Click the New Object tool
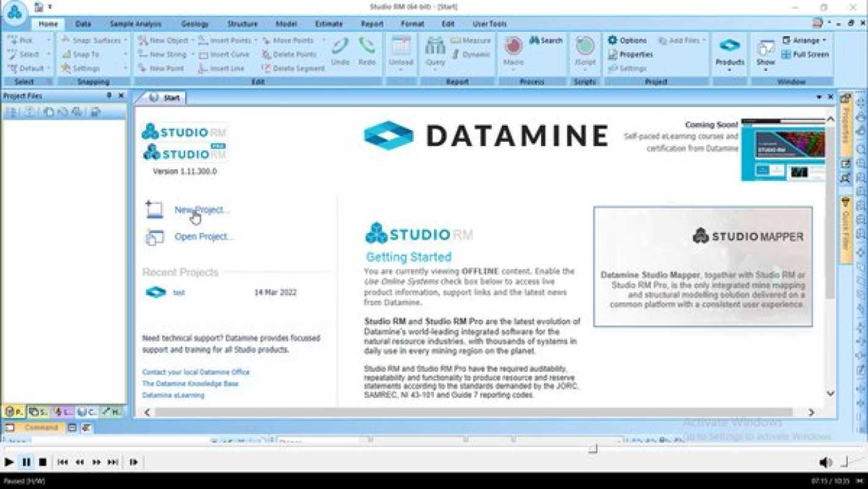The image size is (868, 489). (x=163, y=40)
